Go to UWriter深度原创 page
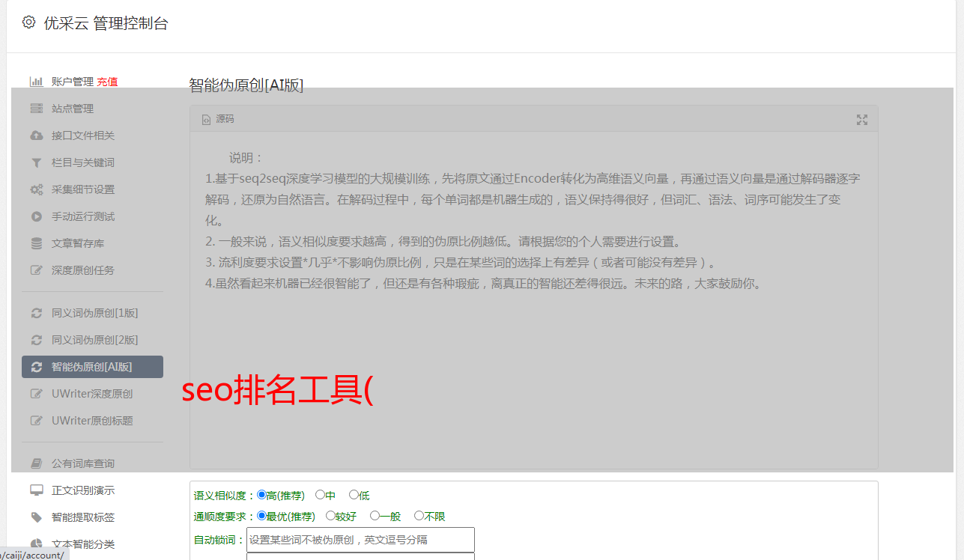 pos(92,394)
